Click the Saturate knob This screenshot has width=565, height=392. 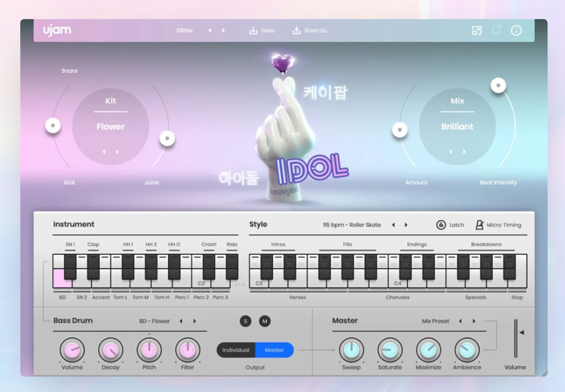[390, 350]
